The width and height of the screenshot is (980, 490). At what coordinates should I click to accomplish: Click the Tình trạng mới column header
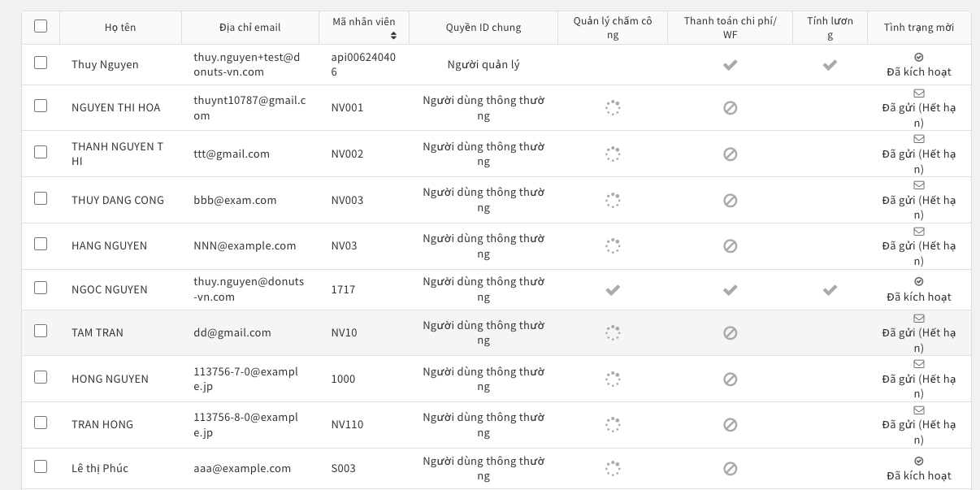pyautogui.click(x=919, y=28)
